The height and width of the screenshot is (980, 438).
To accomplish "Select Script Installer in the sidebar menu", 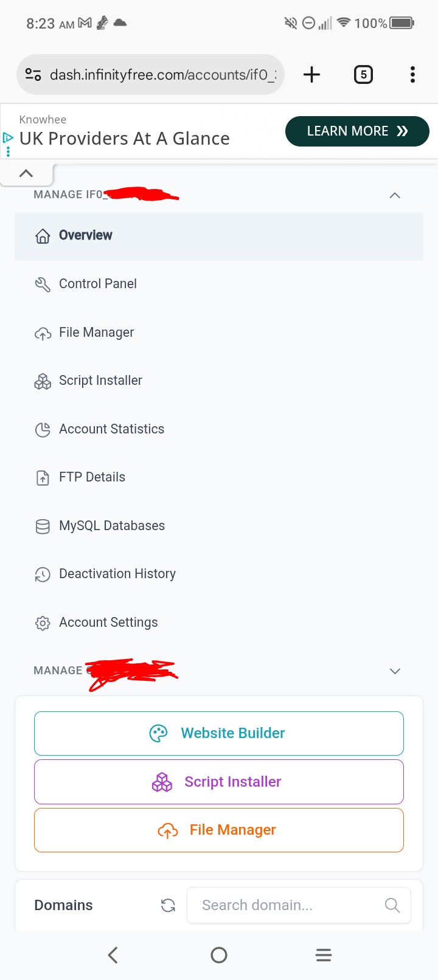I will pos(100,381).
